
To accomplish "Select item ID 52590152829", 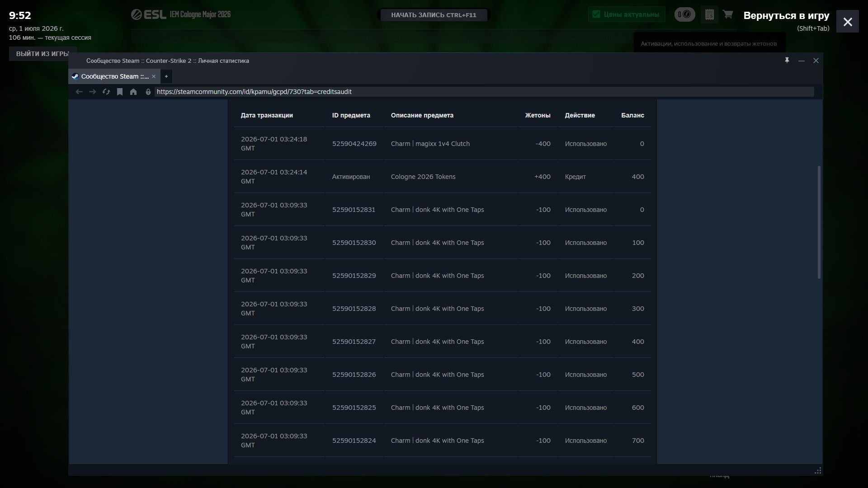I will [x=354, y=276].
